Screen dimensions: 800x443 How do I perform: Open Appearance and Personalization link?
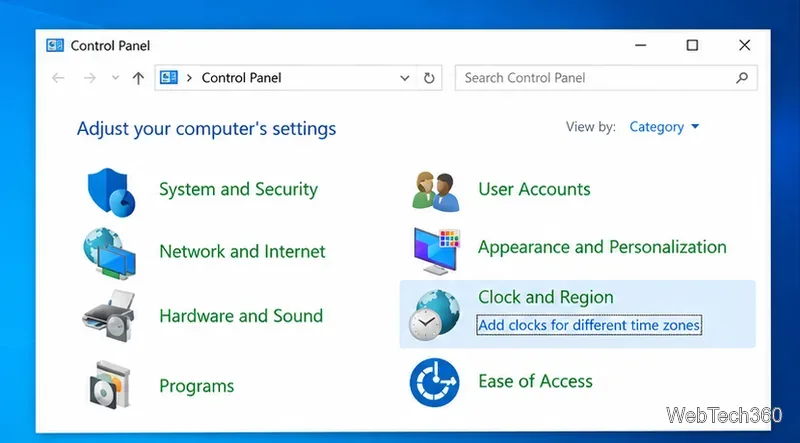coord(602,247)
